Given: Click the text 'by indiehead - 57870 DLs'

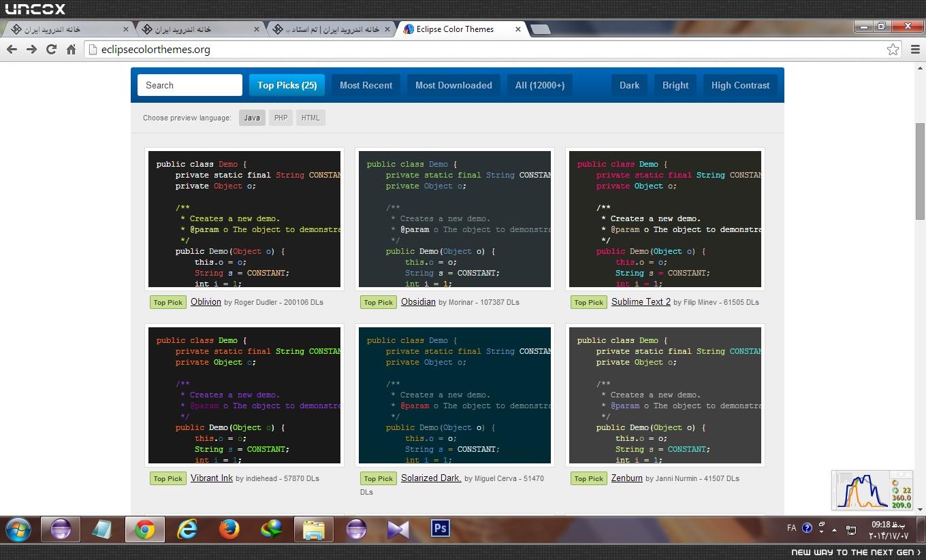Looking at the screenshot, I should (x=278, y=478).
